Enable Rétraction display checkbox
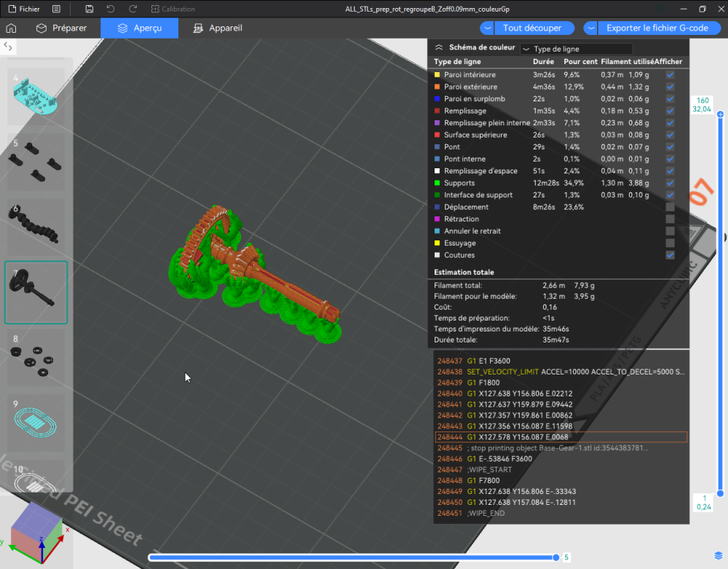 click(670, 219)
